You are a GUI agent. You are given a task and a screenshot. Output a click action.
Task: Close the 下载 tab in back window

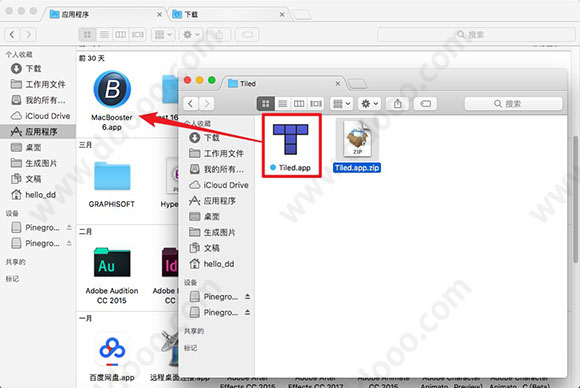point(282,14)
